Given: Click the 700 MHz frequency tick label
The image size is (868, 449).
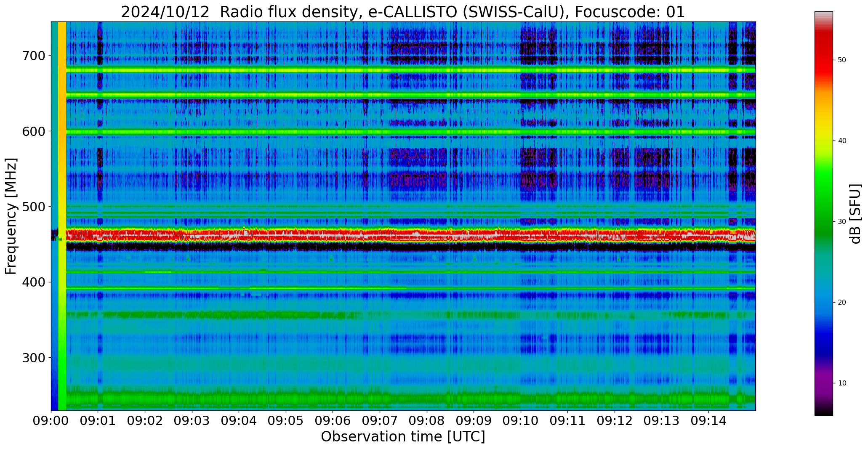Looking at the screenshot, I should click(34, 56).
